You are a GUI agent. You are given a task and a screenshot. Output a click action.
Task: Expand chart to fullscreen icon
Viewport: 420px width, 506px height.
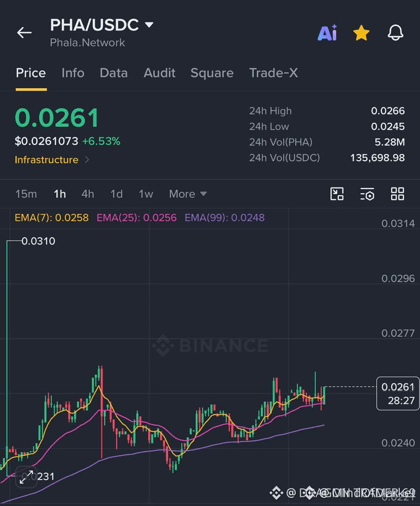point(26,477)
